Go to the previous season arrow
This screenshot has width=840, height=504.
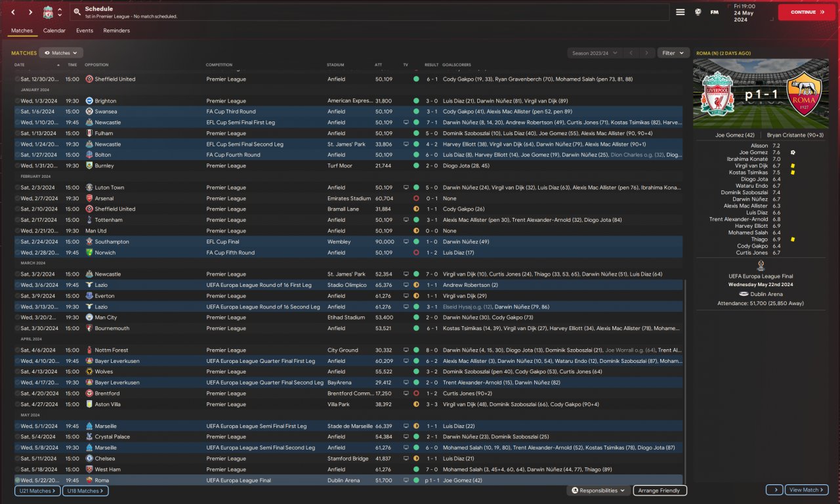click(x=630, y=53)
